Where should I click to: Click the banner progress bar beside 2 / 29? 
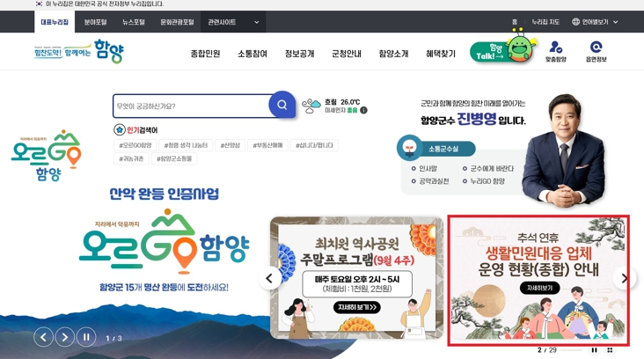pos(571,350)
